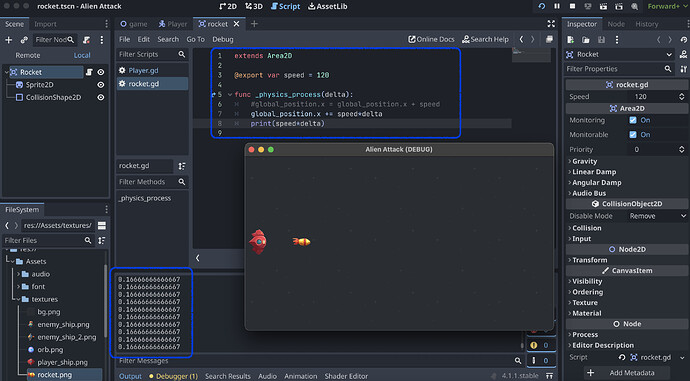The image size is (690, 381).
Task: Go to previous edited script
Action: tap(521, 39)
